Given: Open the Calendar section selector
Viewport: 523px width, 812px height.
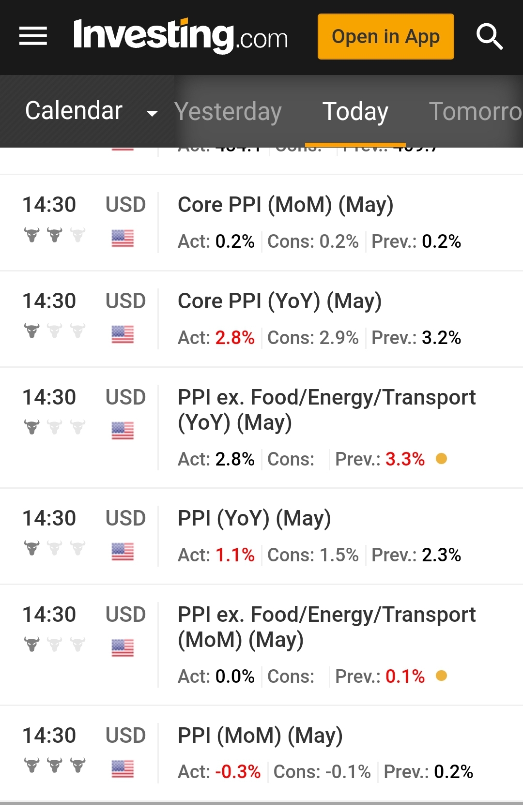Looking at the screenshot, I should 74,111.
